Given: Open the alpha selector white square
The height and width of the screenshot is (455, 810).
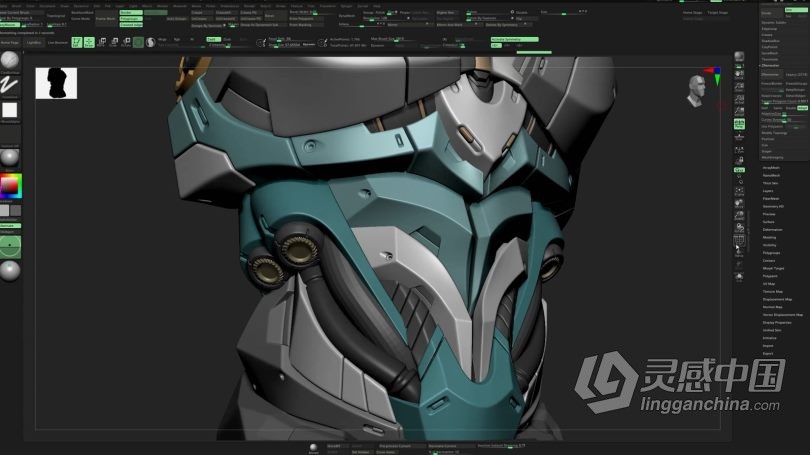Looking at the screenshot, I should [x=9, y=110].
